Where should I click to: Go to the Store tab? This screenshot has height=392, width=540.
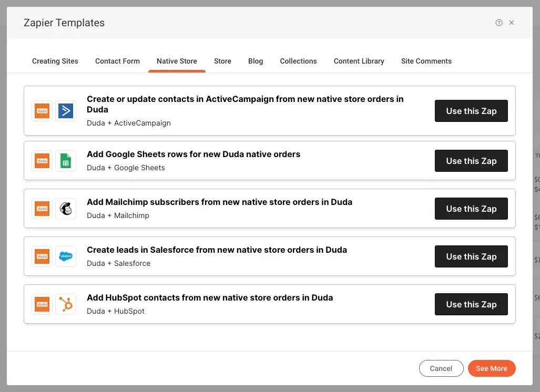pyautogui.click(x=222, y=61)
